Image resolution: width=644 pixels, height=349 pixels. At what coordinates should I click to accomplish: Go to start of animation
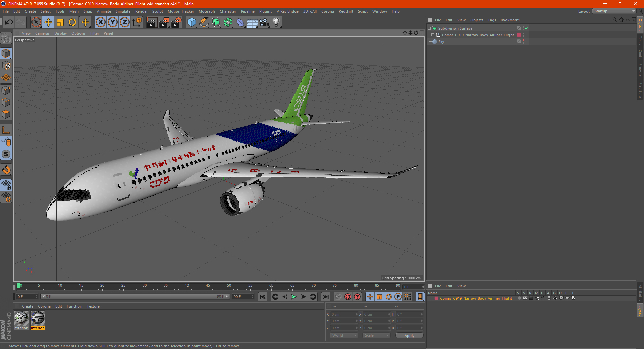[x=263, y=297]
